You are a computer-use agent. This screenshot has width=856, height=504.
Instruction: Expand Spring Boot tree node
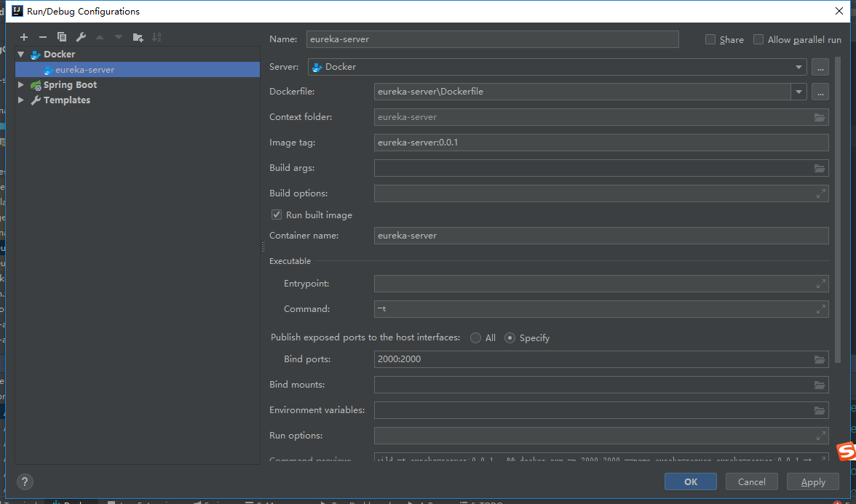click(x=20, y=85)
